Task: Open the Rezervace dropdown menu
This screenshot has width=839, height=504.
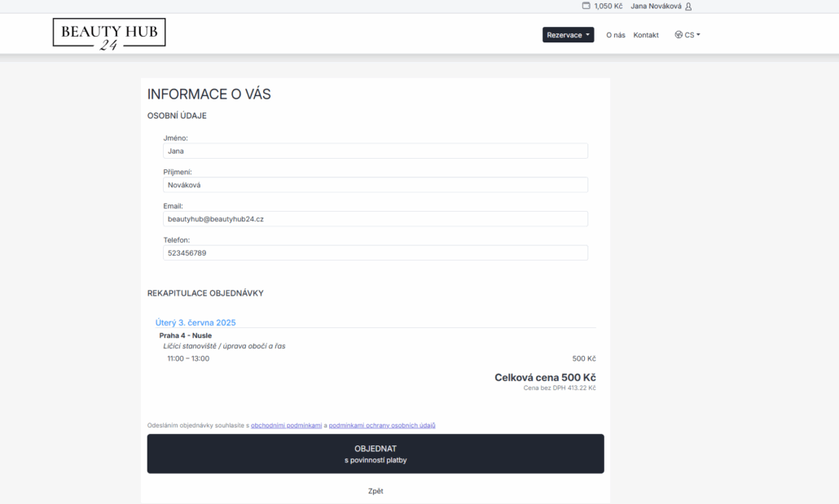Action: (x=568, y=35)
